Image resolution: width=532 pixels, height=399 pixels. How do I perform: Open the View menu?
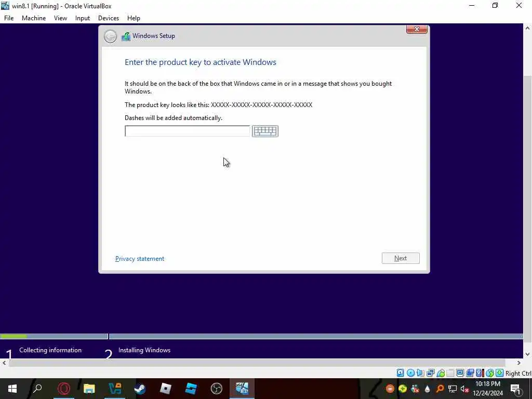(x=60, y=18)
